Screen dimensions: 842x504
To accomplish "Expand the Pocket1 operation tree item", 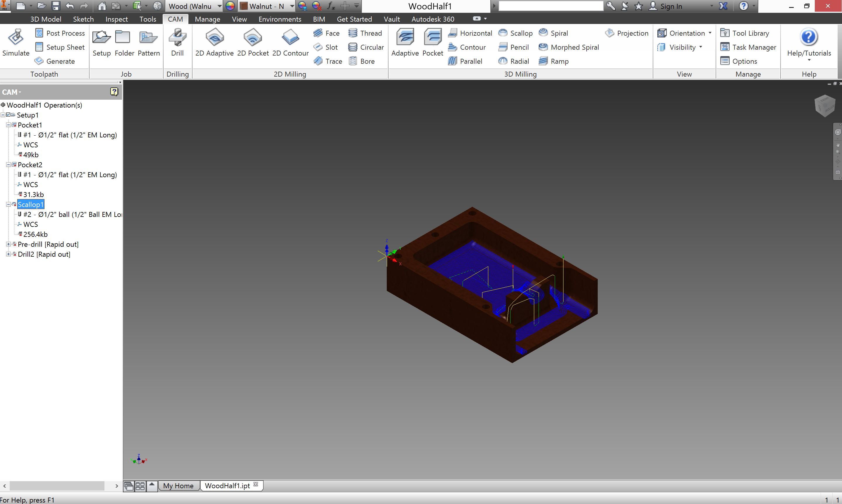I will point(7,125).
